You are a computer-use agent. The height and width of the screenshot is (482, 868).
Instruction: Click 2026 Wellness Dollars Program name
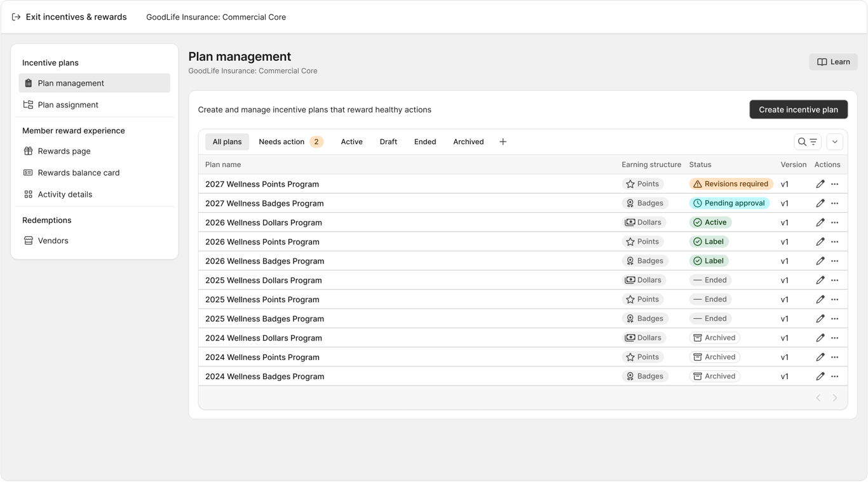(x=264, y=223)
